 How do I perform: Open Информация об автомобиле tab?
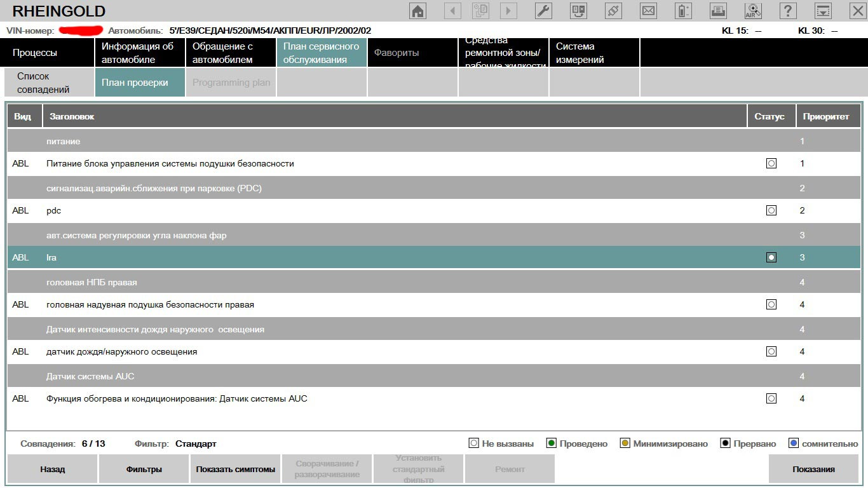[x=139, y=53]
